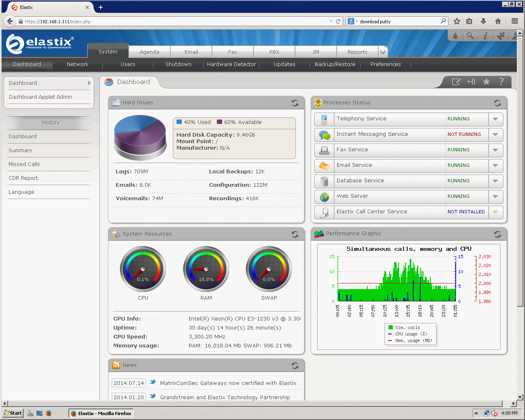Open Firefox downloads arrow button
Screen dimensions: 525x420
(483, 21)
